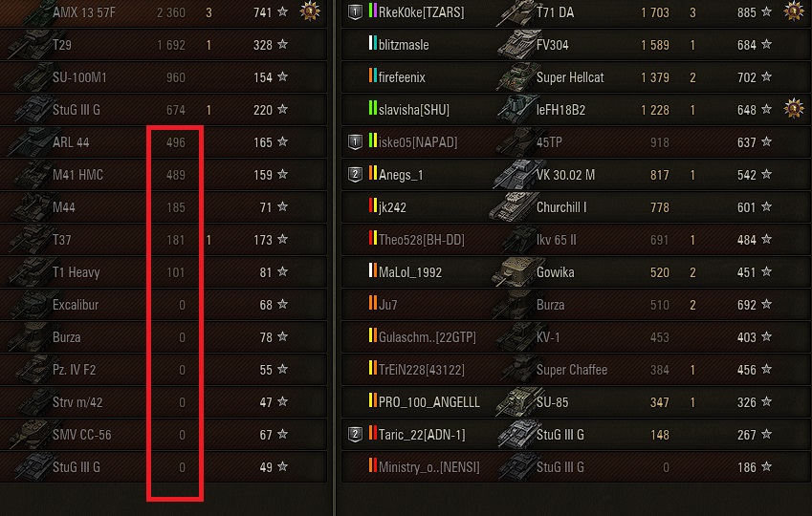Click platoon badge 1 next to iske05[NAPAD]
Screen dimensions: 812x516
355,141
